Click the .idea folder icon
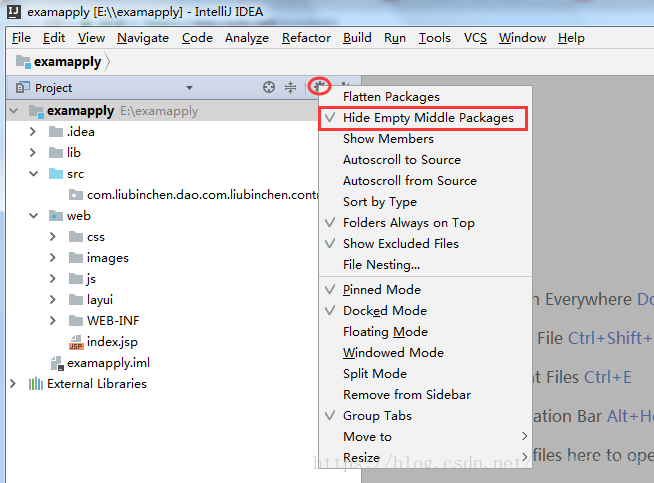 56,132
